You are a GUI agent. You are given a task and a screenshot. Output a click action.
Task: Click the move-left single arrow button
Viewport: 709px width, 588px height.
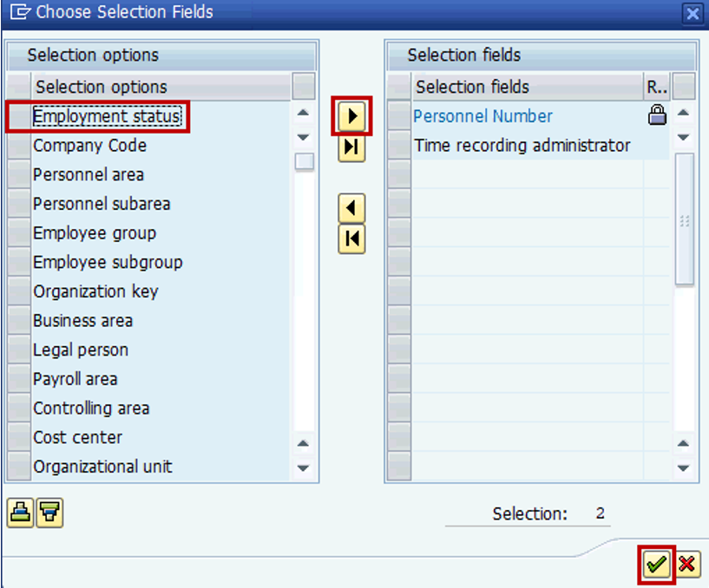(x=351, y=208)
